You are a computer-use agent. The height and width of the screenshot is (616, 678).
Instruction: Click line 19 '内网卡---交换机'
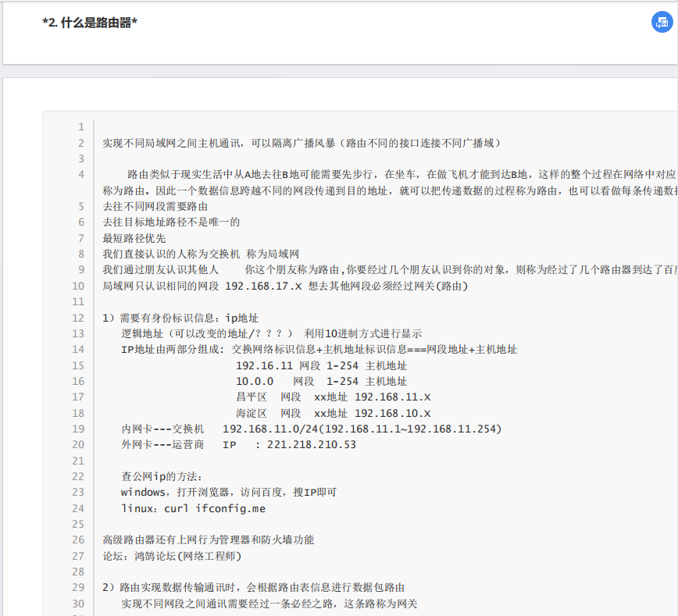pos(162,429)
